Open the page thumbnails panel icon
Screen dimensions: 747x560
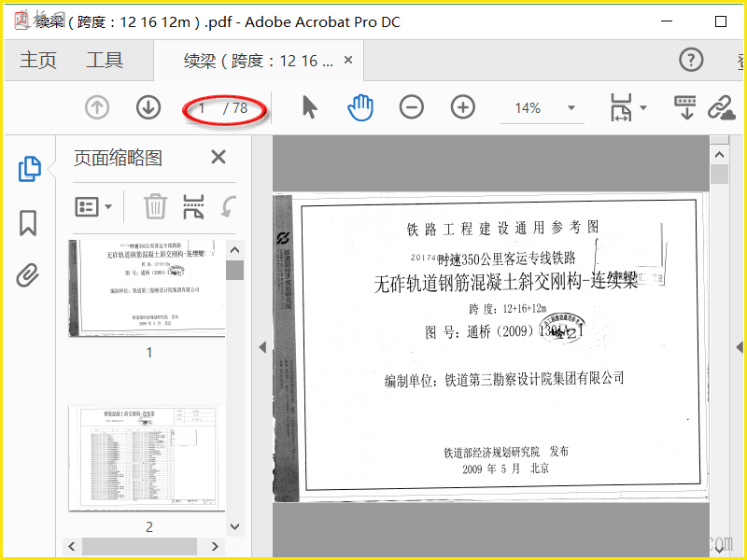pos(30,169)
